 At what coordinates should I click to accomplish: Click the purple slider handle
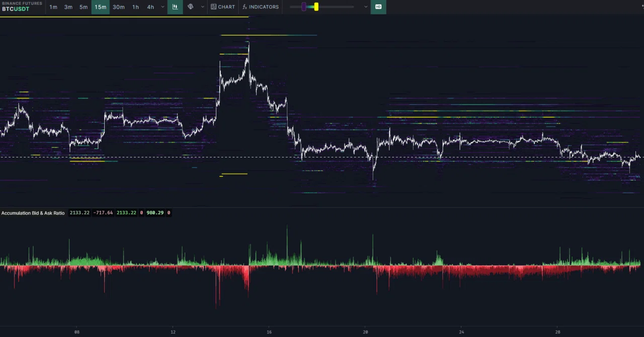[x=304, y=7]
